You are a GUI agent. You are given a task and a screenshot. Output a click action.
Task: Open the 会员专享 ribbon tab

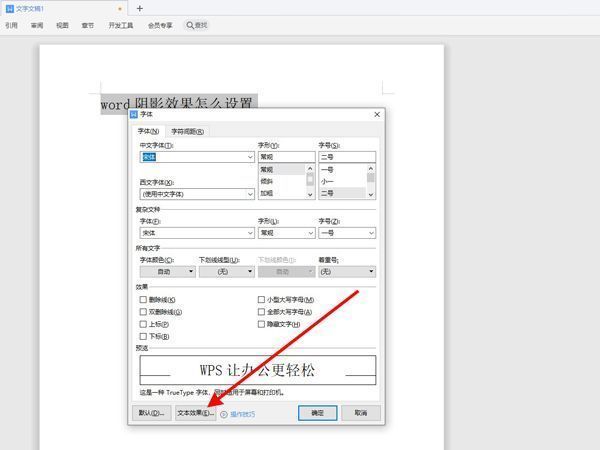coord(160,25)
